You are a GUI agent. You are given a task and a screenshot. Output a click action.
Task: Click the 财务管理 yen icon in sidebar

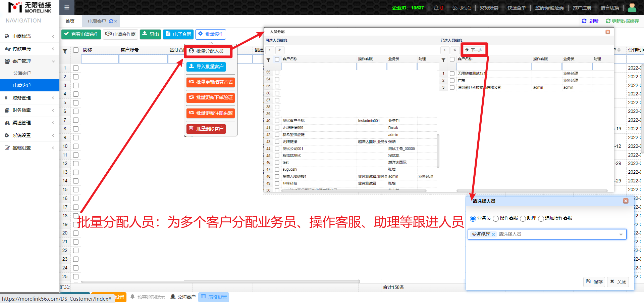(x=6, y=98)
